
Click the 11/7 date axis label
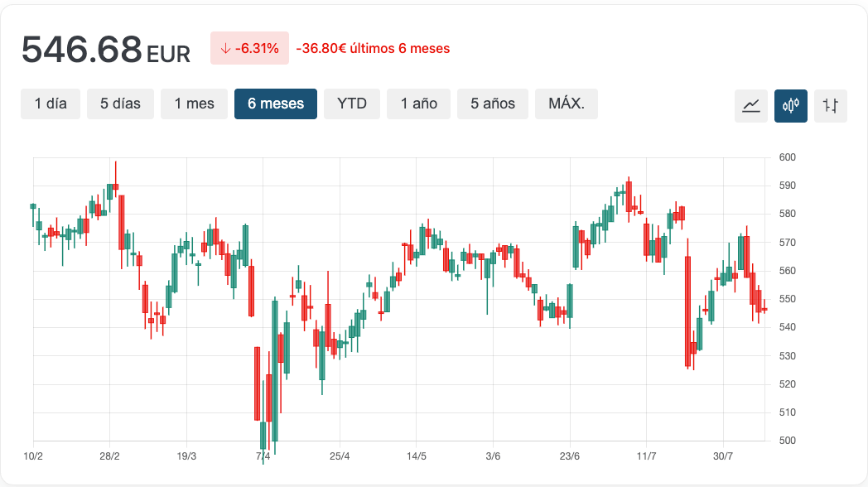(646, 456)
